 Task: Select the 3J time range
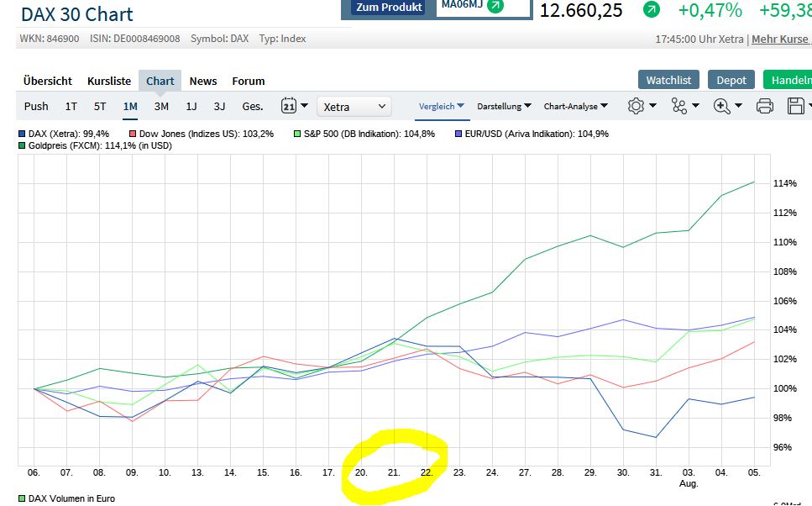click(219, 106)
